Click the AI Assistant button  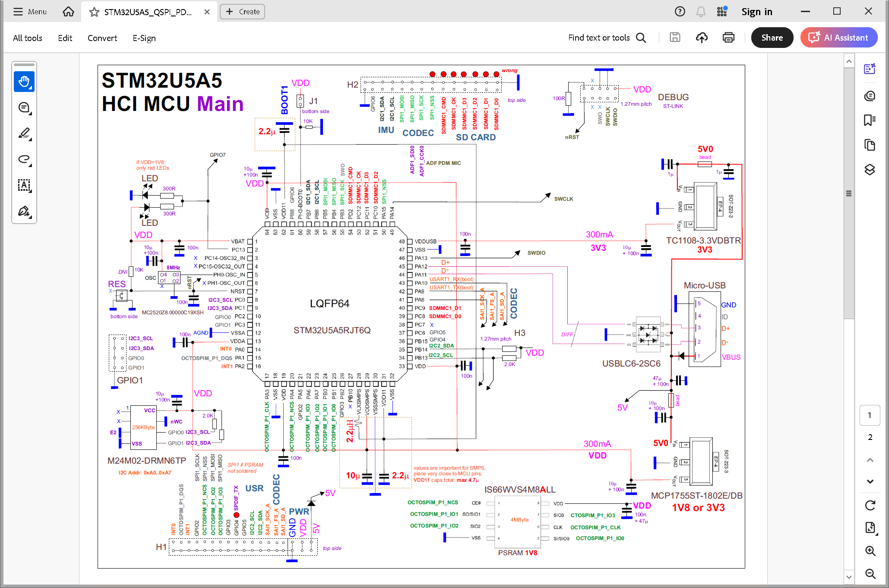click(838, 38)
